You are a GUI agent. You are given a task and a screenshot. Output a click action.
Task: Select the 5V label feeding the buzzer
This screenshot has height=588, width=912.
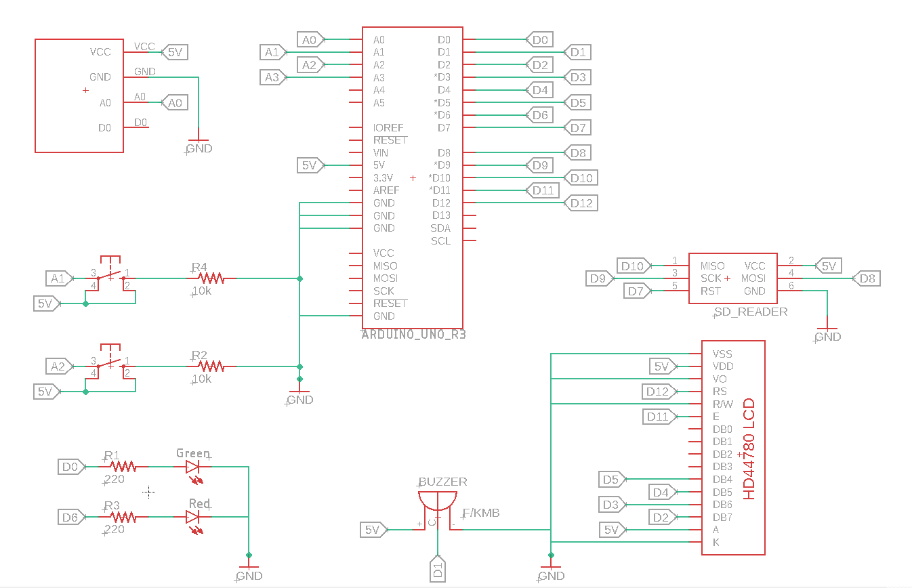[x=373, y=530]
